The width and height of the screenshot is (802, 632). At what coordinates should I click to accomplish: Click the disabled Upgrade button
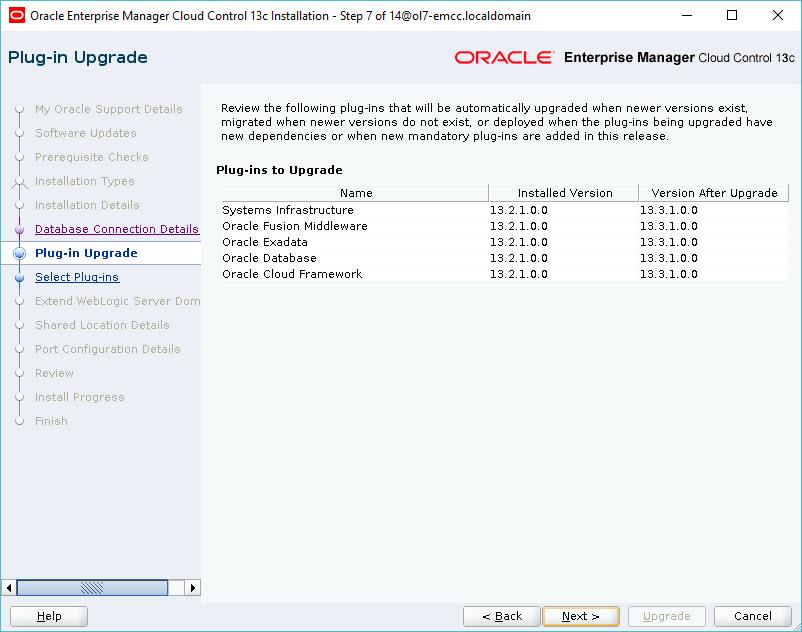pos(666,616)
